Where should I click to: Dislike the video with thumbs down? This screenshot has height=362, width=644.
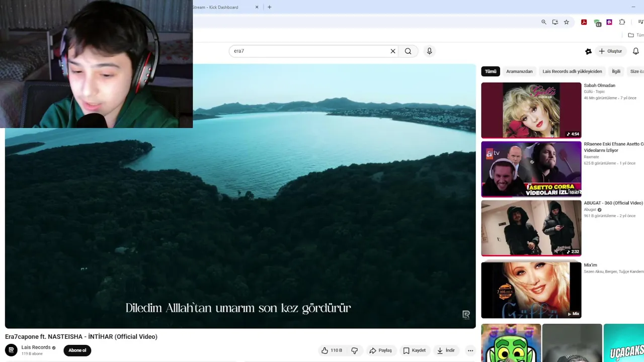pyautogui.click(x=355, y=350)
